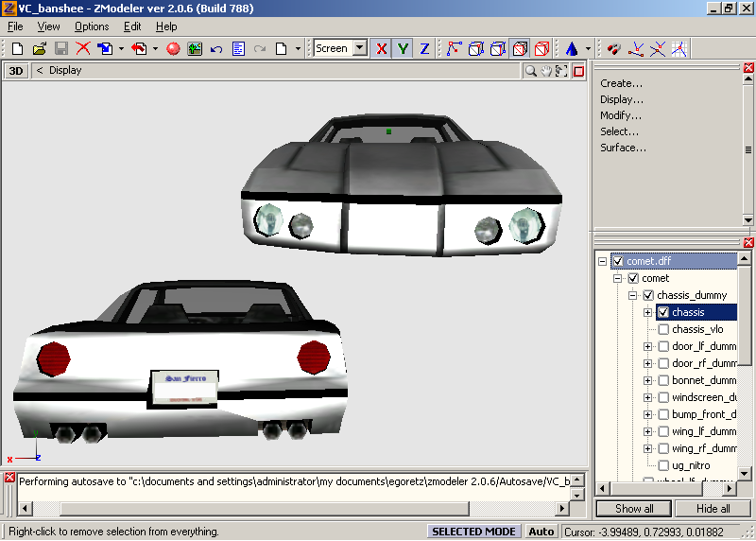Uncheck the comet node checkbox

point(633,278)
